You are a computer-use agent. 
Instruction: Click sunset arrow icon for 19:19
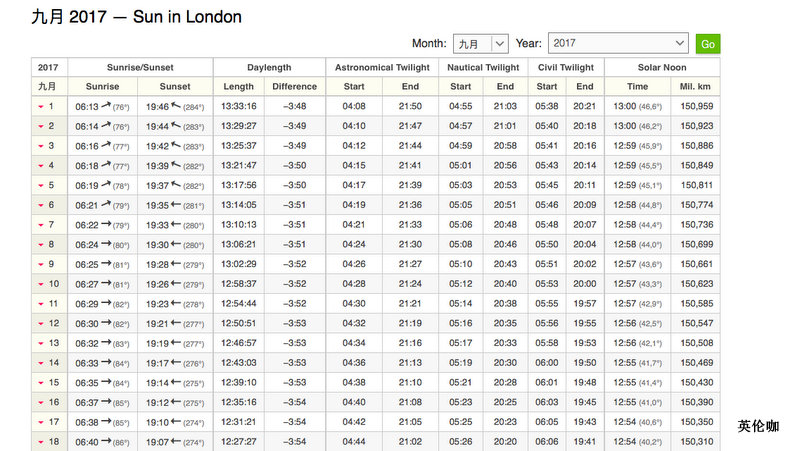177,344
